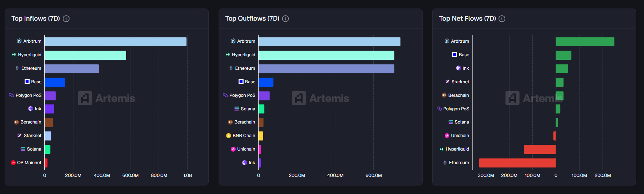Click the green Arbitrum bar in Top Net Flows
The height and width of the screenshot is (194, 644).
pos(585,42)
